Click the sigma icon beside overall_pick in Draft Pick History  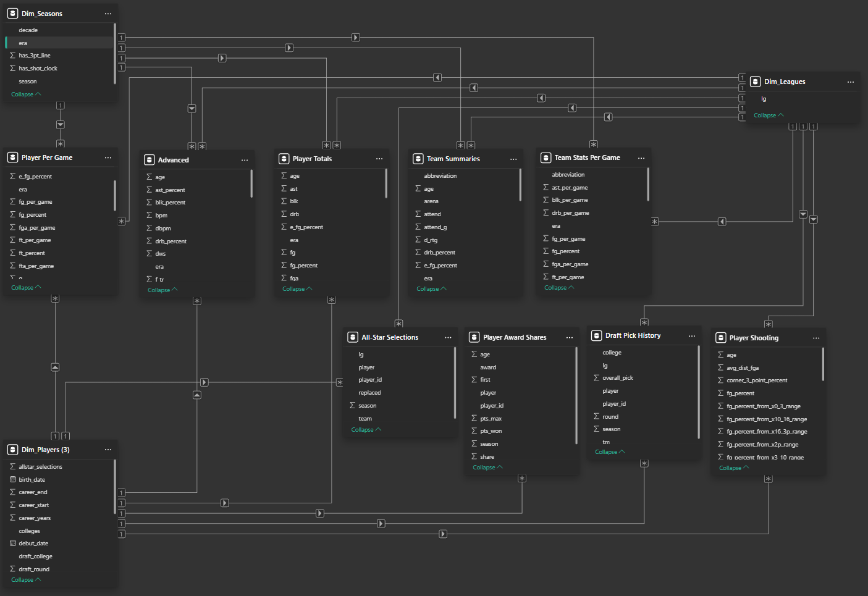[x=596, y=377]
